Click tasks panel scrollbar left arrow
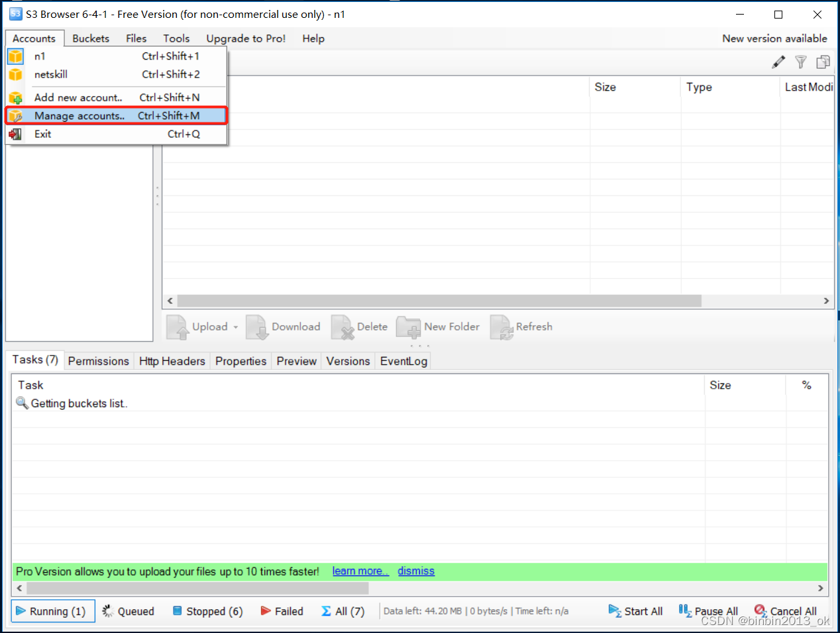Screen dimensions: 840x633 (19, 588)
